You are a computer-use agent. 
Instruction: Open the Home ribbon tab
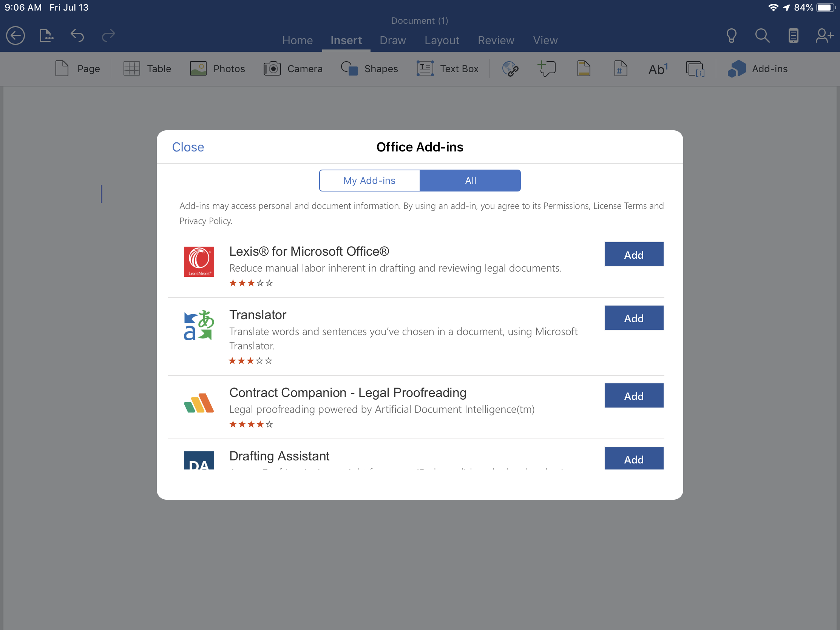(x=297, y=40)
